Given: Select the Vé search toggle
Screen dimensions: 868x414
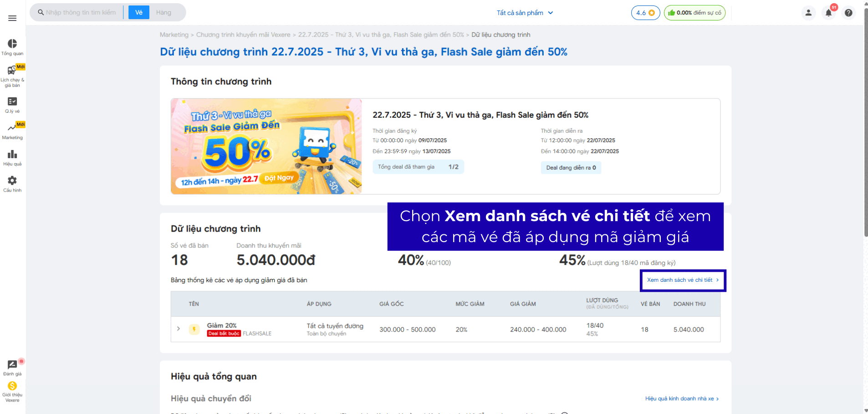Looking at the screenshot, I should coord(139,12).
